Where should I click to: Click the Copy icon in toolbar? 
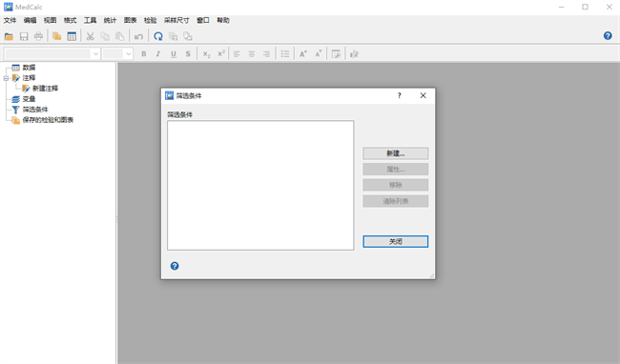coord(105,37)
